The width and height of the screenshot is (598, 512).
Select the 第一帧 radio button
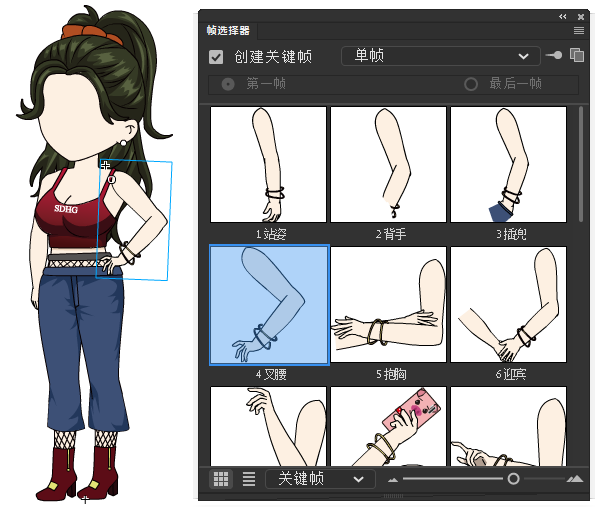click(x=228, y=84)
